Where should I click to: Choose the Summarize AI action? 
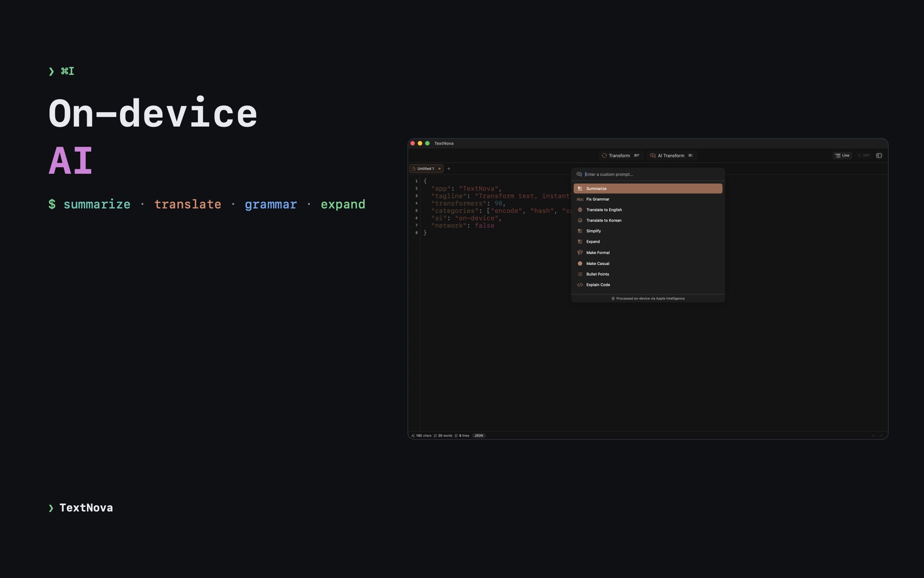[x=648, y=188]
